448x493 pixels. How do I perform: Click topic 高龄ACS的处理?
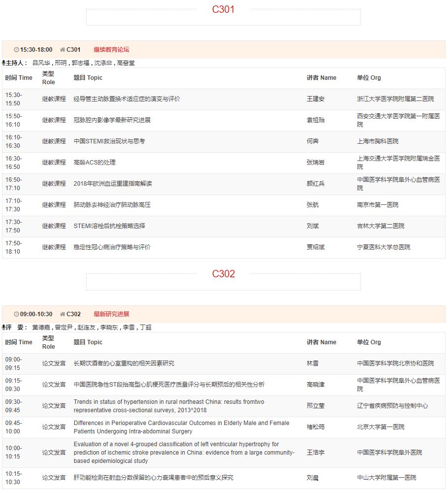pos(95,162)
